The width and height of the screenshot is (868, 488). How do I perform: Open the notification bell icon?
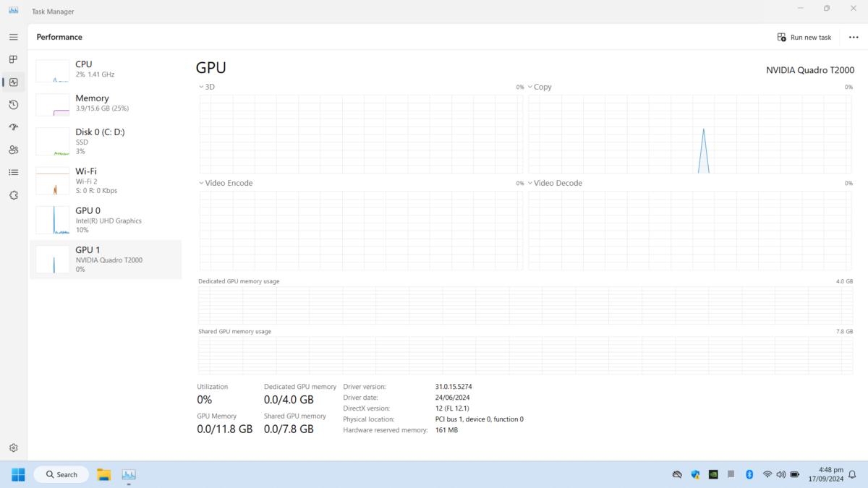(x=852, y=474)
